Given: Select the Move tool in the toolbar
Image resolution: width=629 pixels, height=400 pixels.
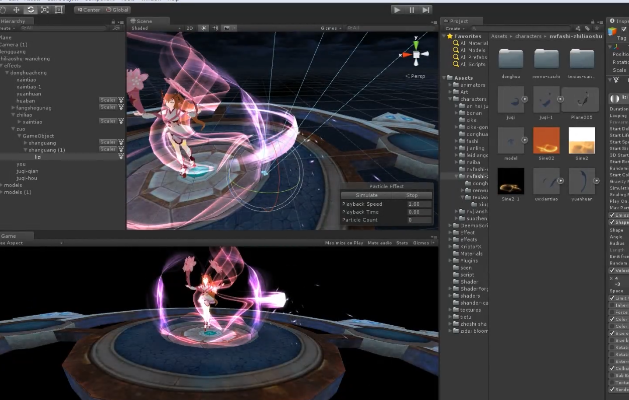Looking at the screenshot, I should pyautogui.click(x=16, y=10).
